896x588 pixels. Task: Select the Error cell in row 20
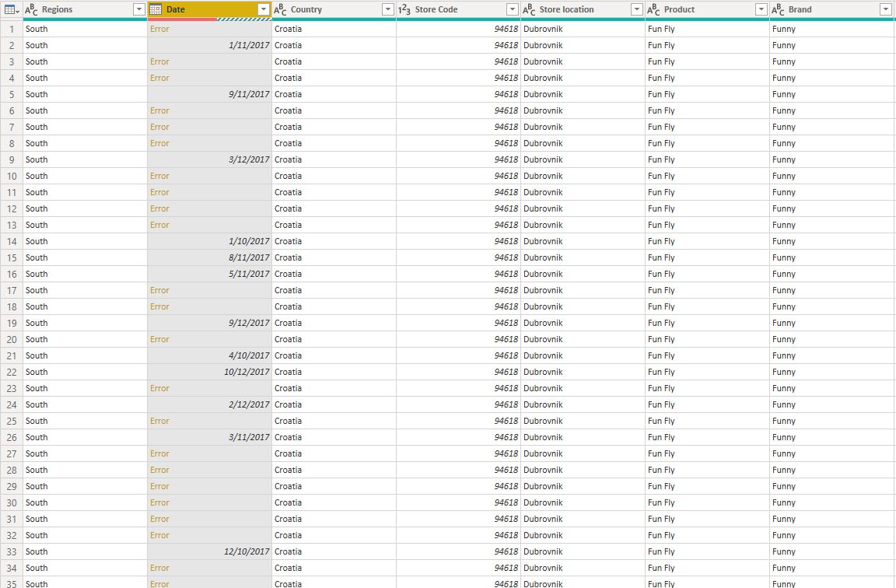pos(210,339)
